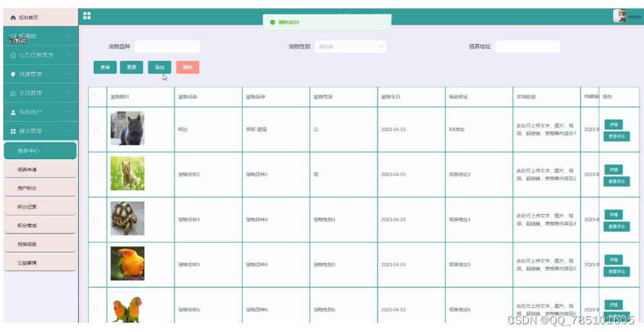Click the grid menu icon in top bar
The height and width of the screenshot is (332, 644).
[x=87, y=16]
